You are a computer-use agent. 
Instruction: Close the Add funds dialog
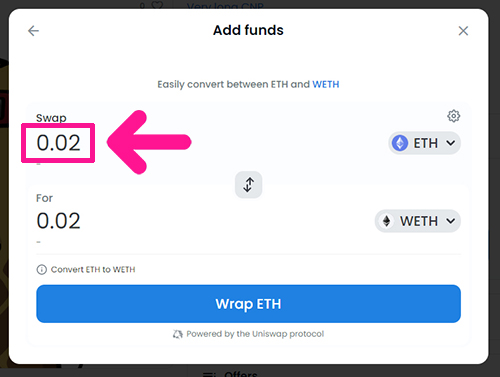pos(463,31)
